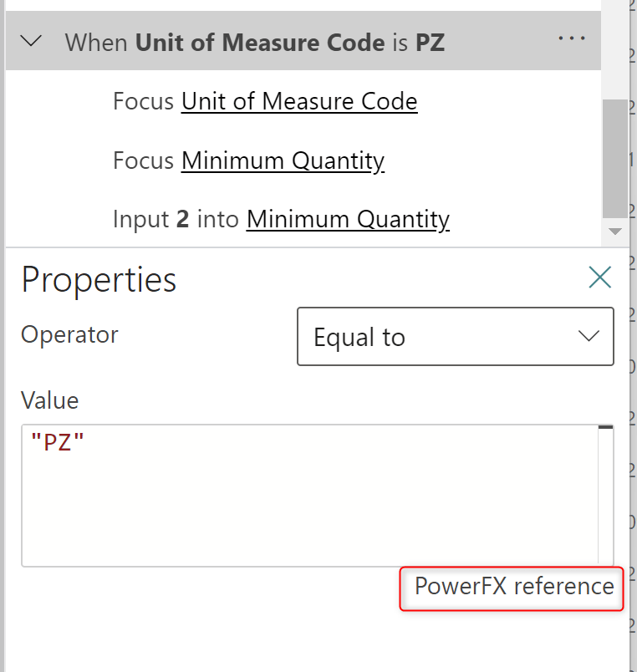
Task: Click the "Input 2 into" step text
Action: [177, 220]
